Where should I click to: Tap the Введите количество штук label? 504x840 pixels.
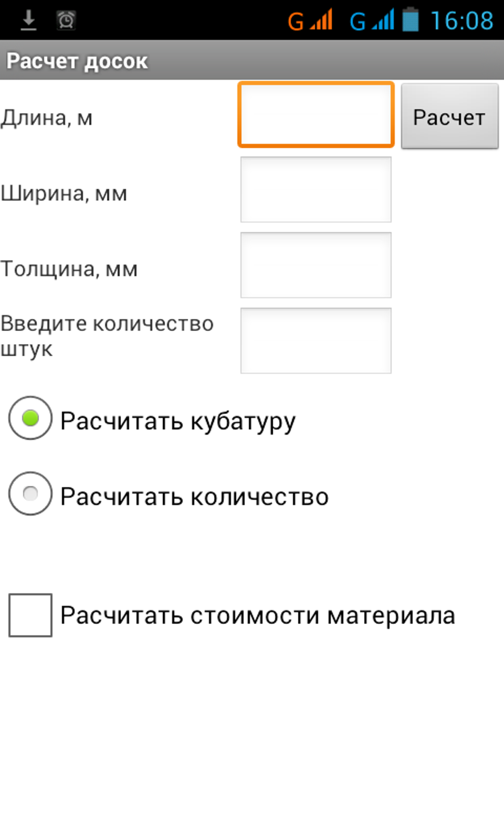tap(107, 336)
